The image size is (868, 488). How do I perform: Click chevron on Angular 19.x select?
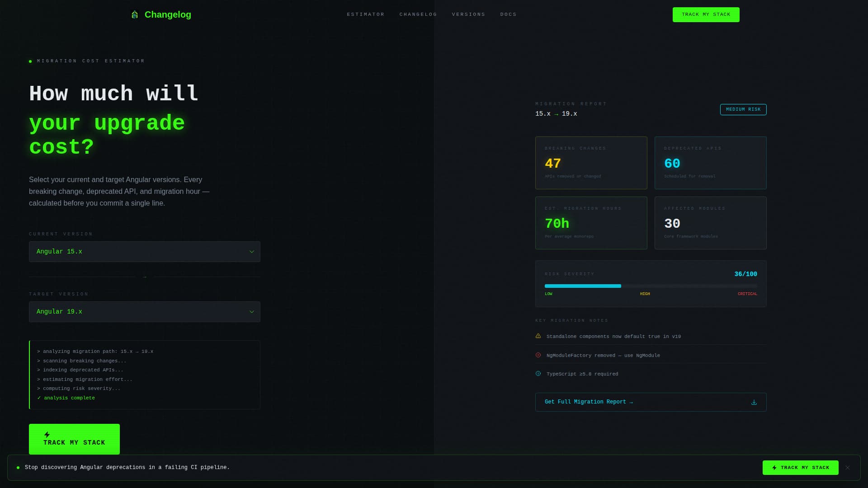[x=252, y=312]
